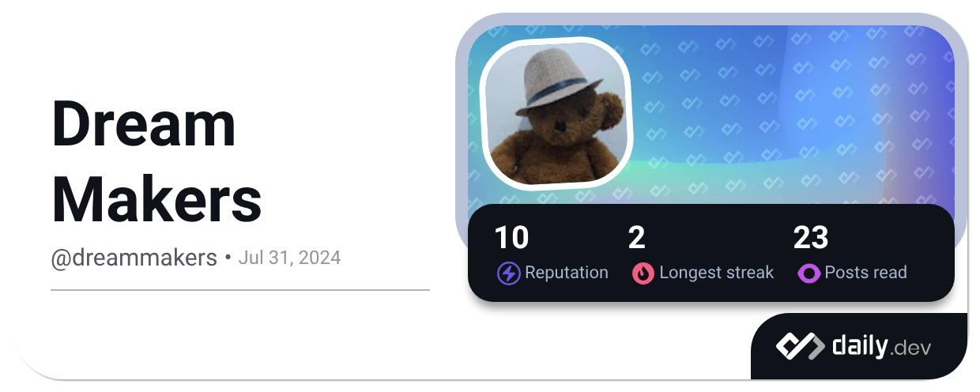Click the divider line below the handle
The image size is (980, 392).
[x=240, y=290]
